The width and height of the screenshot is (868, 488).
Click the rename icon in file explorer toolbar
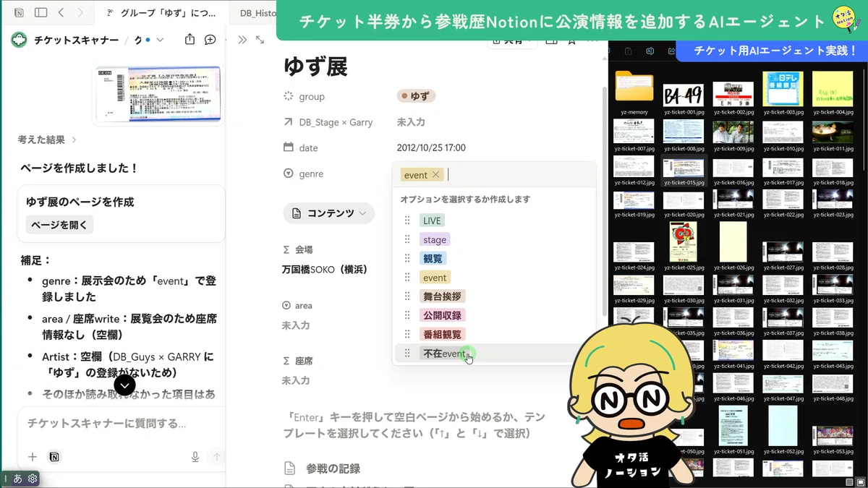(650, 51)
